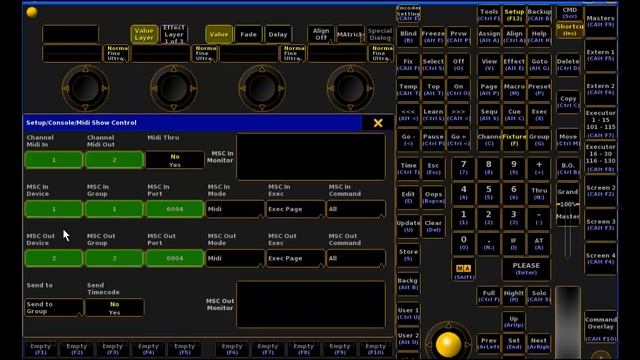
Task: Open first encoder Normal/Fine/Ultra resolution selector
Action: [116, 53]
